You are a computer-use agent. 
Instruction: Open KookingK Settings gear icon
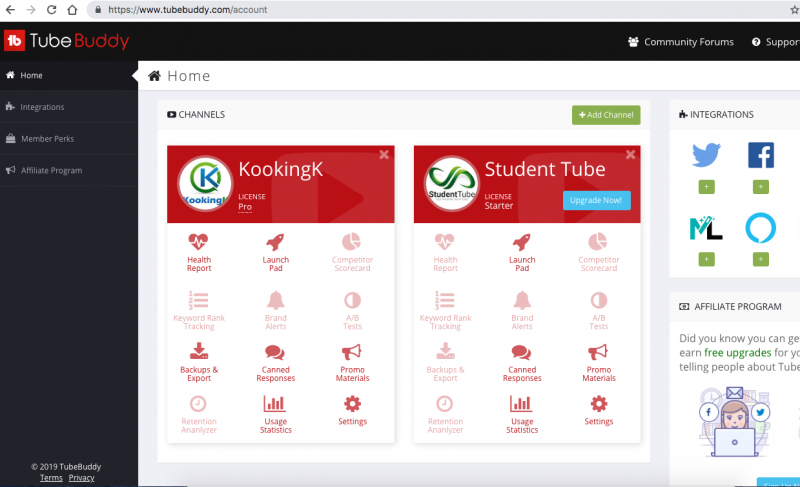(352, 404)
